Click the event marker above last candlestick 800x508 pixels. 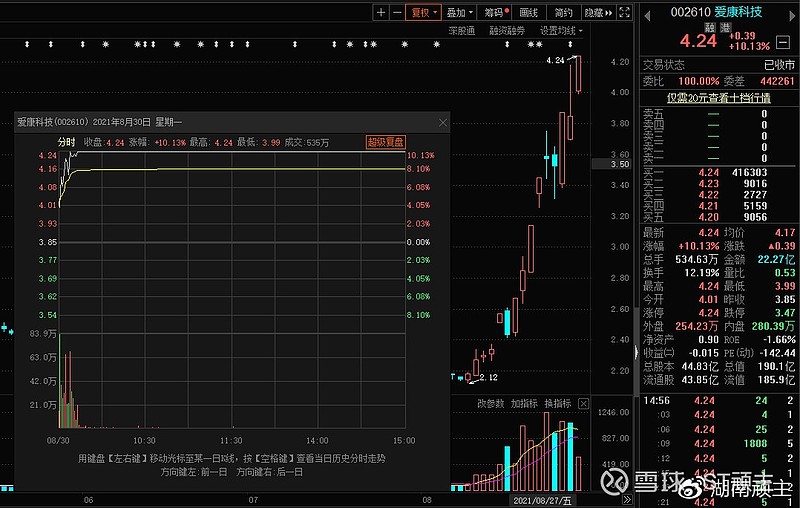click(x=570, y=44)
